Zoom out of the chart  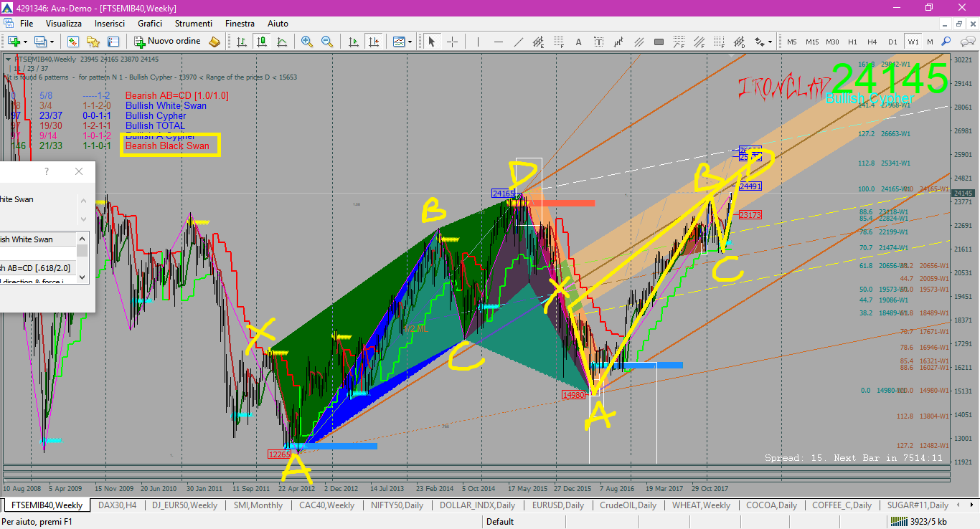coord(327,42)
